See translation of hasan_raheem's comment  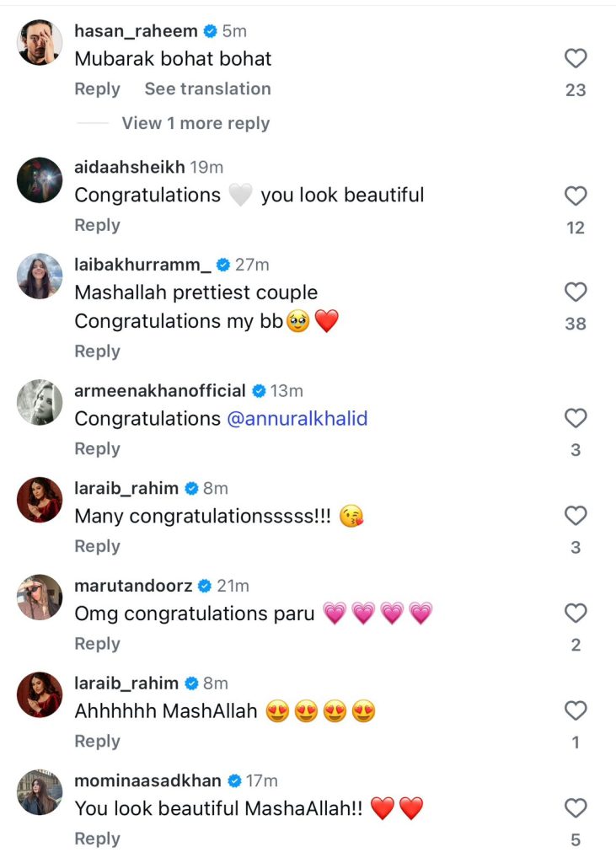[x=207, y=88]
